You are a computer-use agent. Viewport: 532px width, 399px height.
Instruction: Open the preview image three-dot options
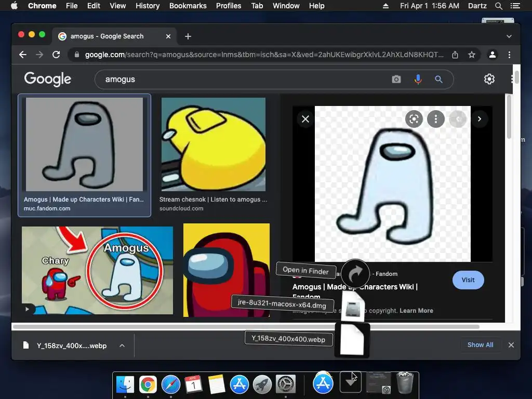click(436, 119)
